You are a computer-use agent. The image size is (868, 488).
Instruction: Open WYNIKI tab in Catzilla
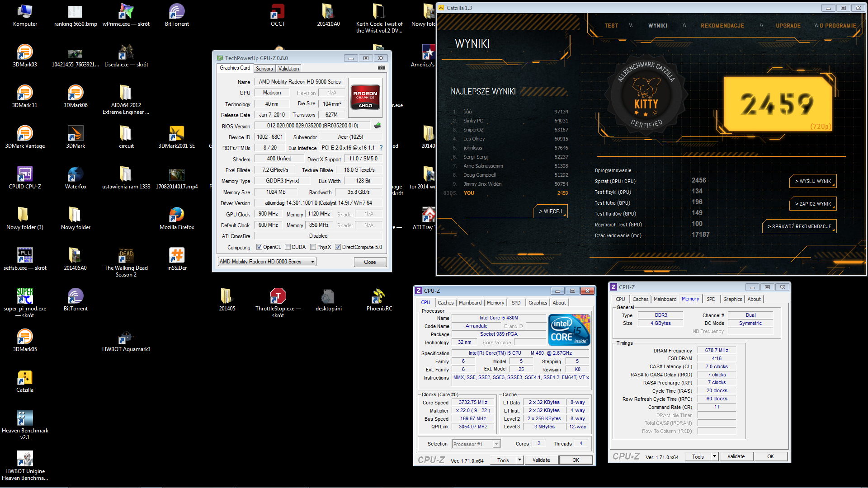pyautogui.click(x=657, y=26)
